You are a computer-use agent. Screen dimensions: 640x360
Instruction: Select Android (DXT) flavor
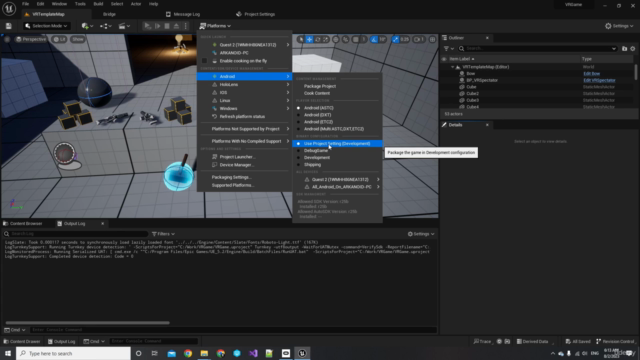(x=317, y=115)
